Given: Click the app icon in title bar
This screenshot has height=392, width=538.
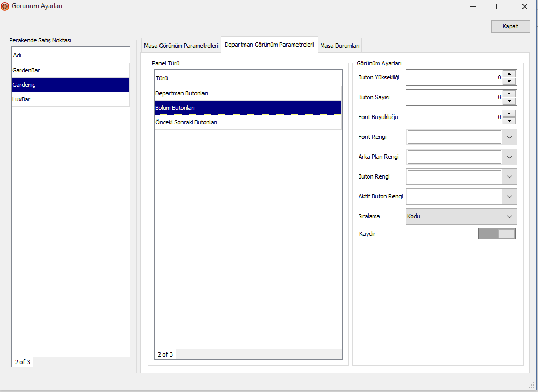Looking at the screenshot, I should [x=5, y=6].
